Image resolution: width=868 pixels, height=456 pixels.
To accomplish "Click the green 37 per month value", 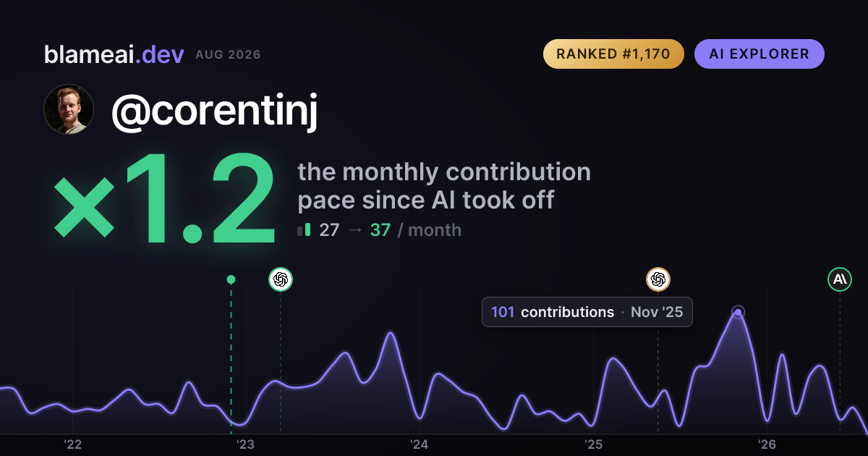I will coord(380,230).
